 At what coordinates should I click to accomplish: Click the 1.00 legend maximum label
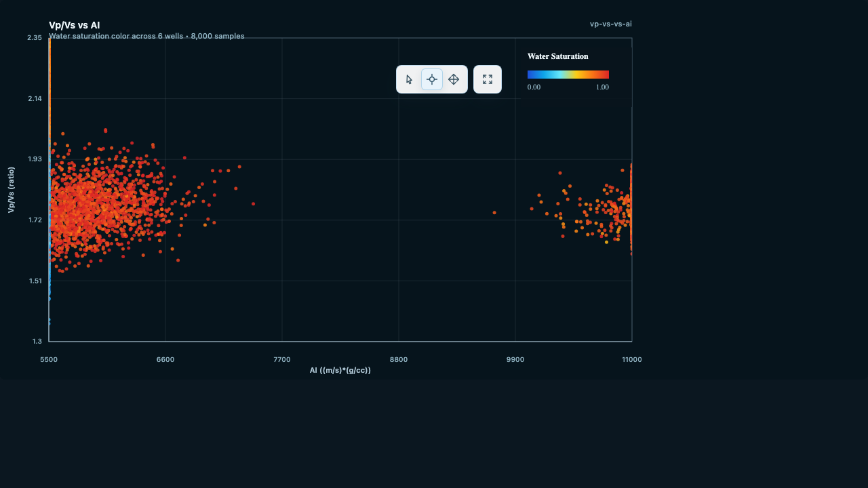[x=602, y=87]
